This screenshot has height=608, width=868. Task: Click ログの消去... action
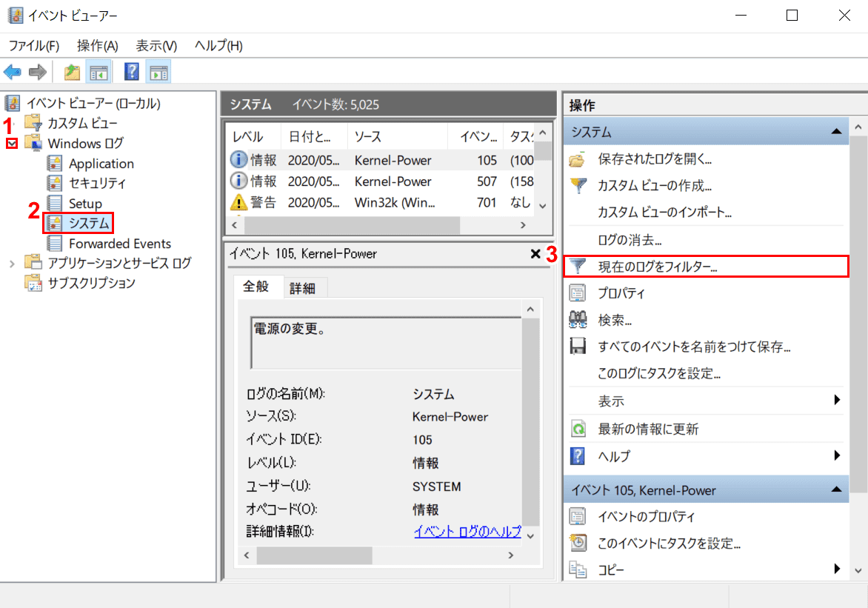click(x=630, y=240)
